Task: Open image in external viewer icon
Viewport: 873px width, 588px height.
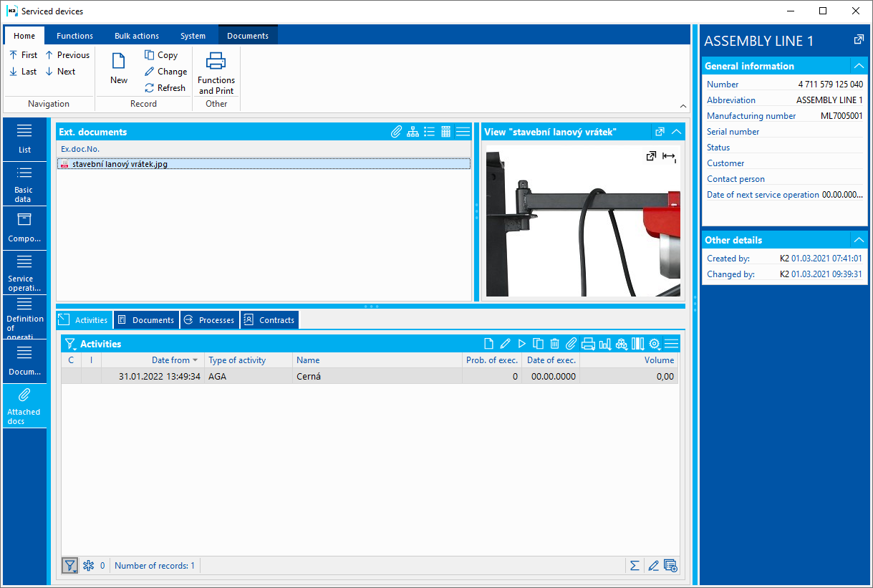Action: [x=651, y=155]
